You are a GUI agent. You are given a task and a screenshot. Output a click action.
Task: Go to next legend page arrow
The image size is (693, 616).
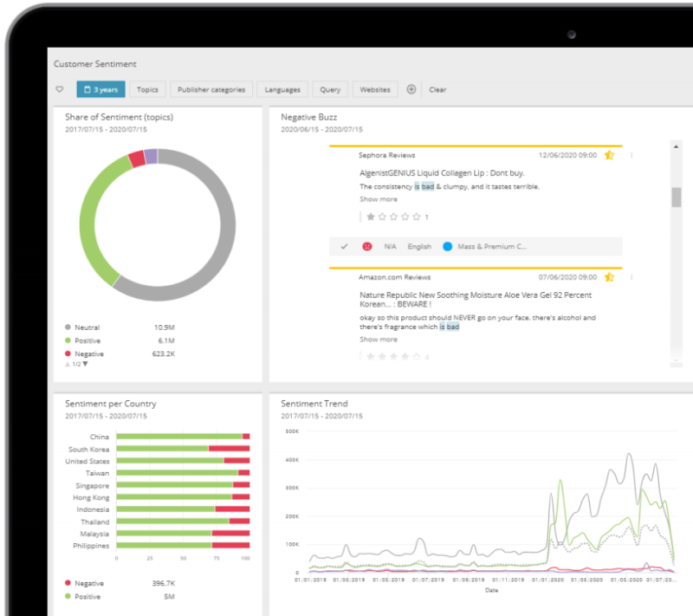85,364
